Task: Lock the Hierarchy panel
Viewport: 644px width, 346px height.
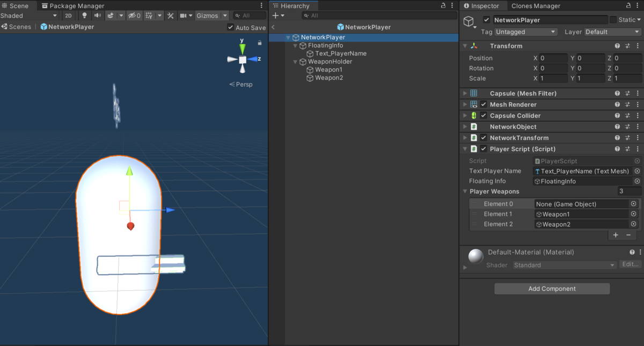Action: [x=443, y=5]
